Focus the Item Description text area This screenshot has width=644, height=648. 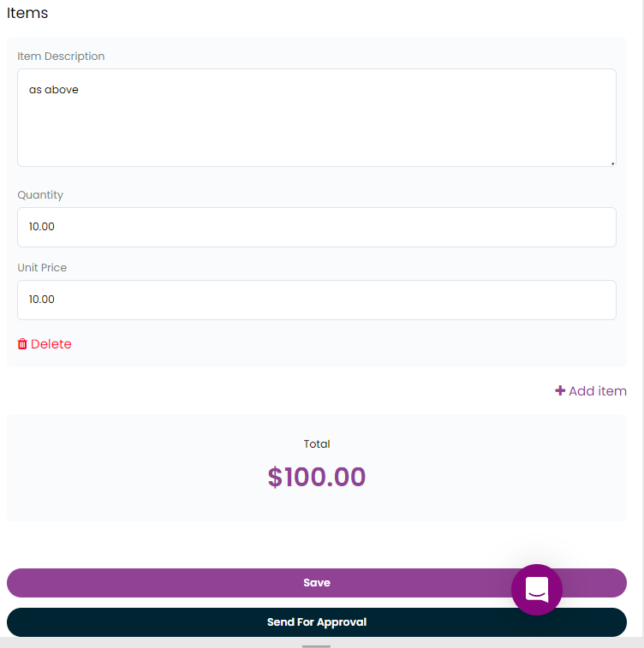[317, 118]
